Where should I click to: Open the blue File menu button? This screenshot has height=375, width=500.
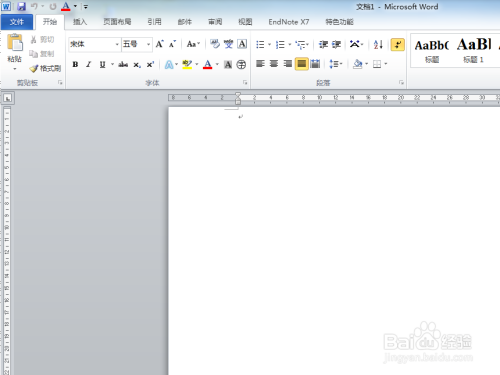point(17,22)
